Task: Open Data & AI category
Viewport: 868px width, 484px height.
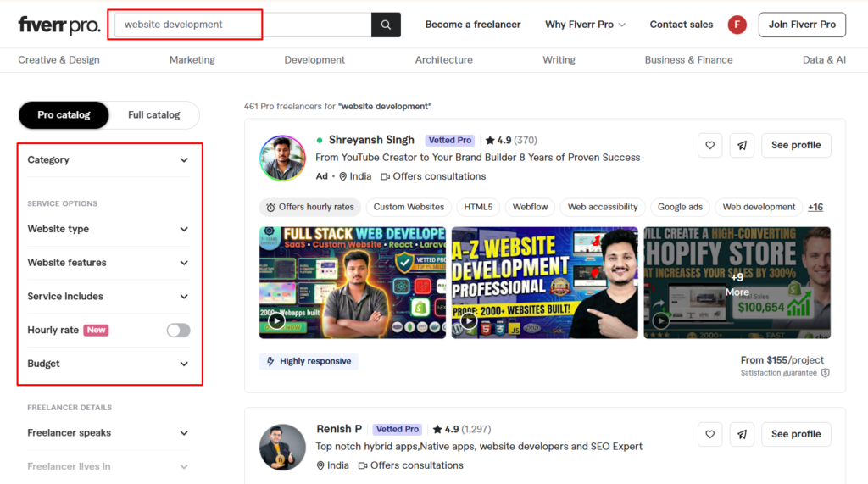Action: [x=824, y=60]
